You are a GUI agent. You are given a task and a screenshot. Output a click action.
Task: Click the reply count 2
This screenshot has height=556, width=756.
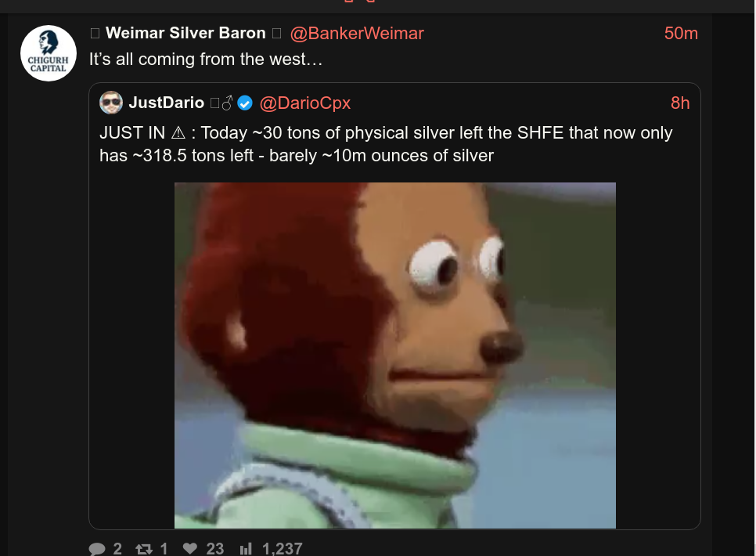117,549
